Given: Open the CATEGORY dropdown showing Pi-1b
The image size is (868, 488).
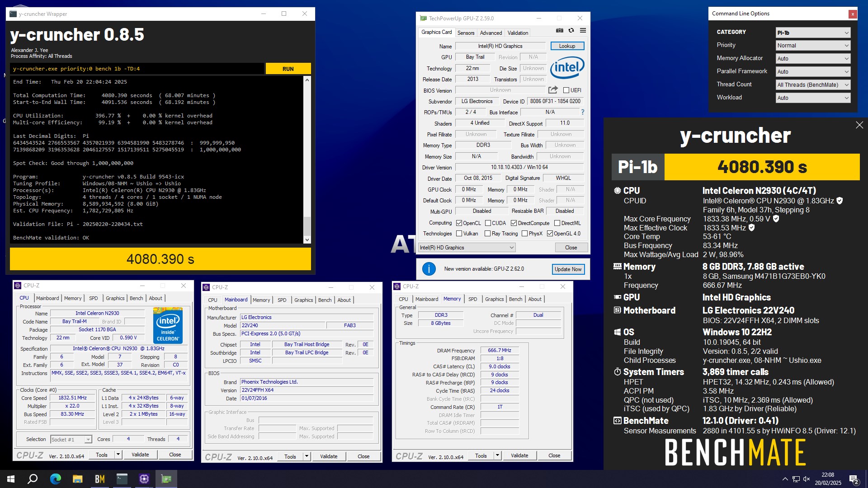Looking at the screenshot, I should pyautogui.click(x=813, y=33).
